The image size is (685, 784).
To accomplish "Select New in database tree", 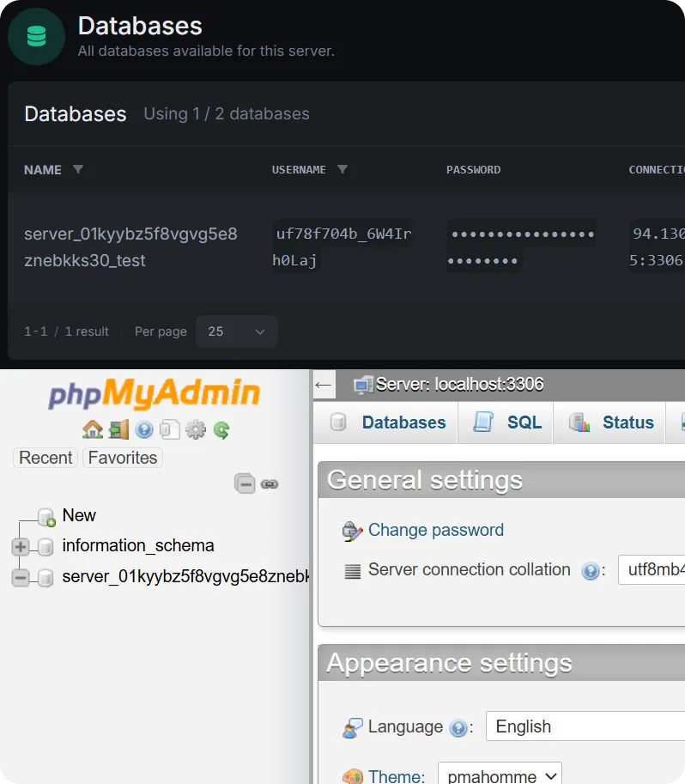I will 79,515.
